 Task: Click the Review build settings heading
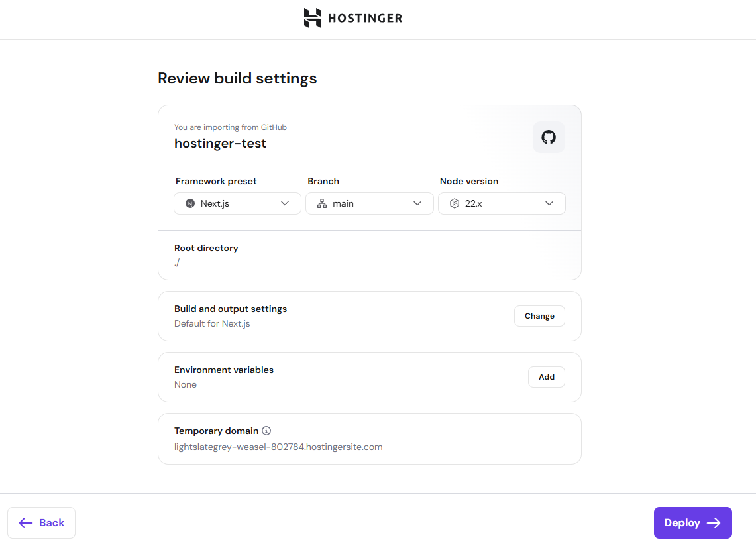[237, 78]
